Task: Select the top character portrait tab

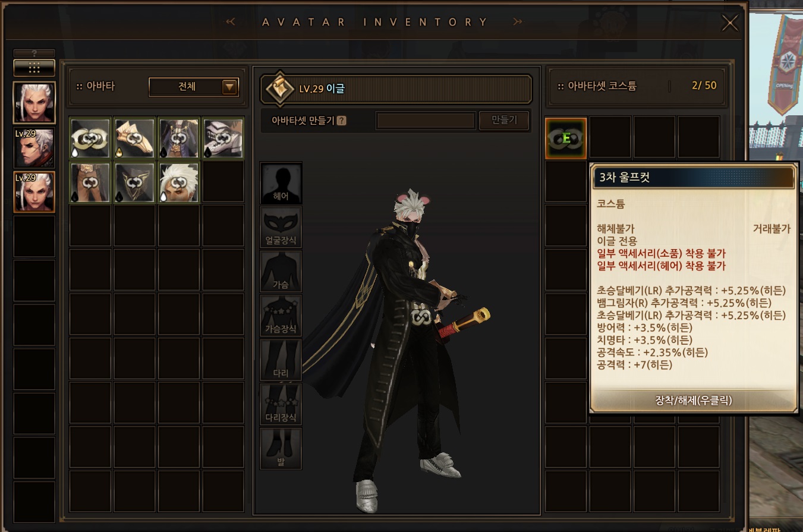Action: pyautogui.click(x=34, y=103)
